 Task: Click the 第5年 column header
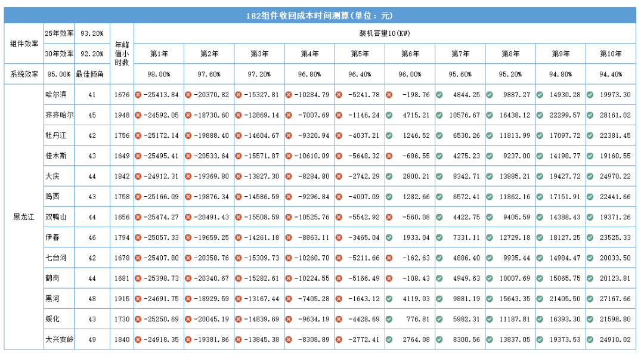click(360, 54)
